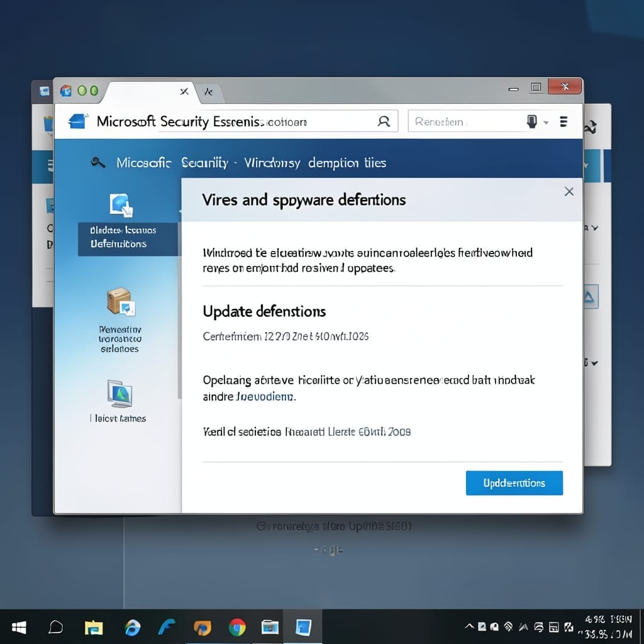Click the network tray icon
The height and width of the screenshot is (644, 644).
pos(508,627)
